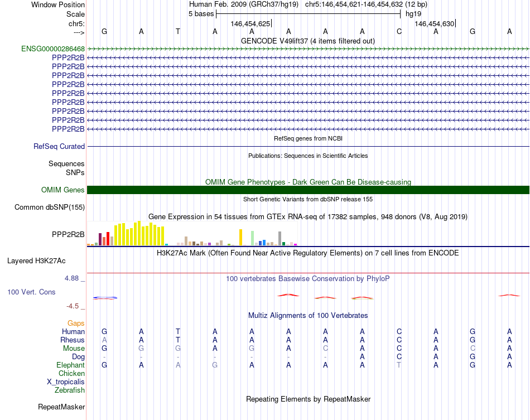Click the hg19 label beside scale bar
Screen dimensions: 530x420
[413, 14]
